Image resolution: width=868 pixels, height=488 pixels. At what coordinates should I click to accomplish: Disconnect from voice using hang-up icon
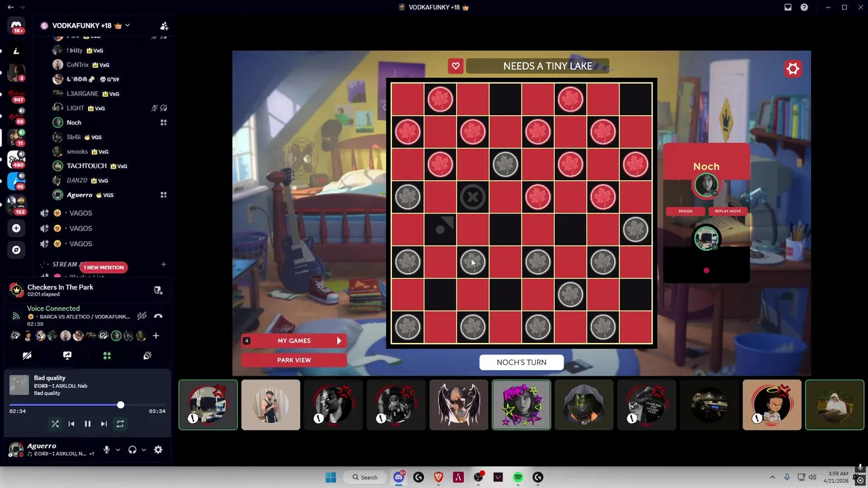pyautogui.click(x=158, y=316)
